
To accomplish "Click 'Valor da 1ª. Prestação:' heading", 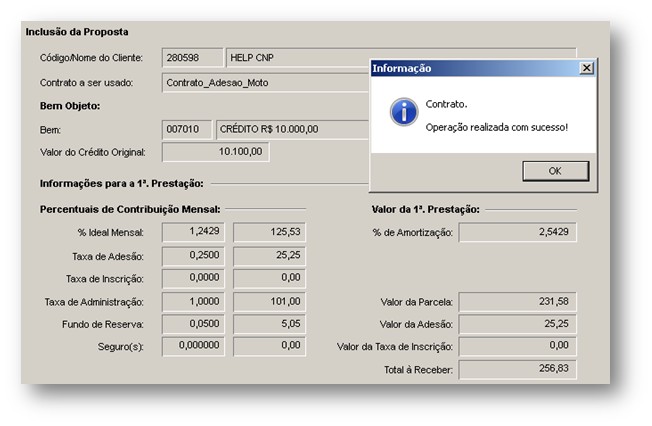I will (425, 209).
